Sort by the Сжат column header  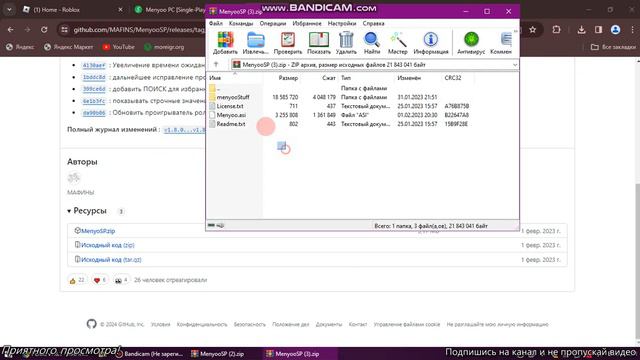(x=328, y=78)
